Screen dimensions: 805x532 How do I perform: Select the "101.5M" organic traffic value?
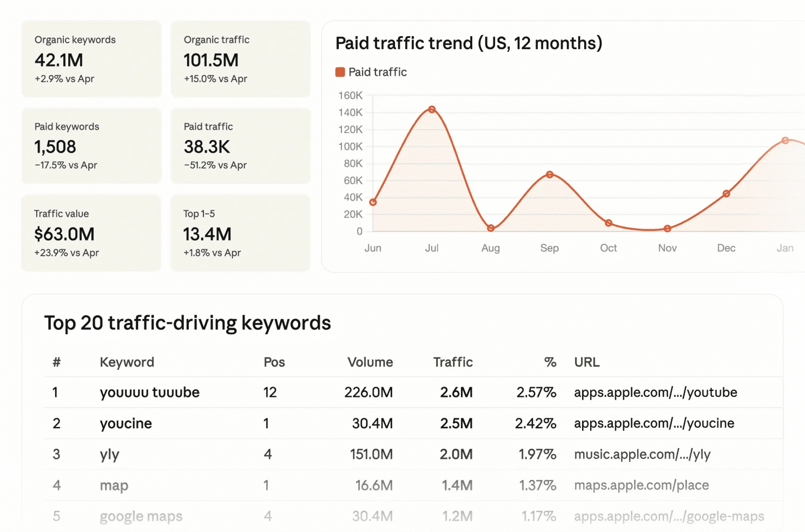pyautogui.click(x=211, y=60)
